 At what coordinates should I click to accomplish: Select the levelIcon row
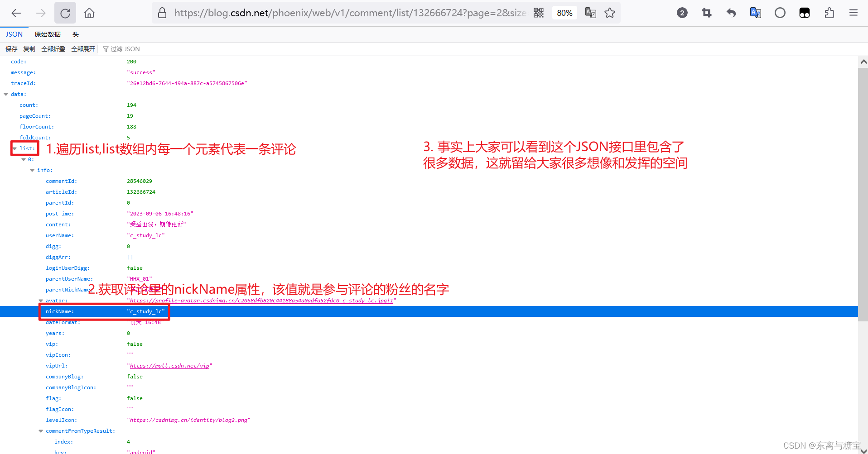point(429,420)
